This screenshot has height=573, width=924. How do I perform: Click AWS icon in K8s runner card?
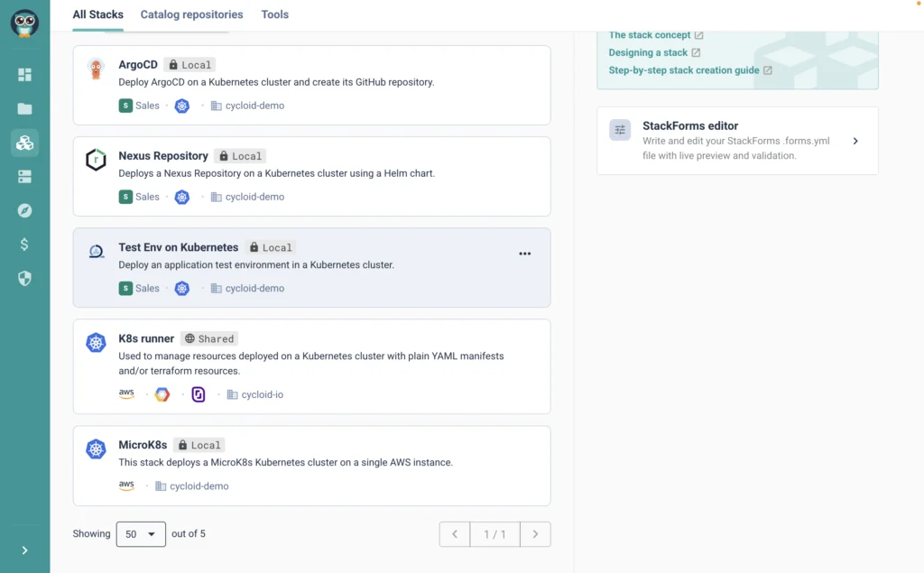pos(126,393)
